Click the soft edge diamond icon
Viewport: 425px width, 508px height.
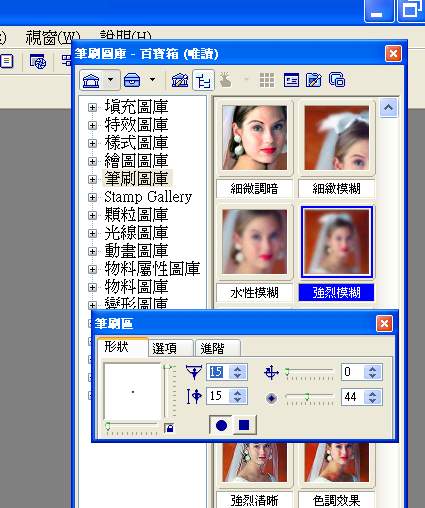click(271, 398)
